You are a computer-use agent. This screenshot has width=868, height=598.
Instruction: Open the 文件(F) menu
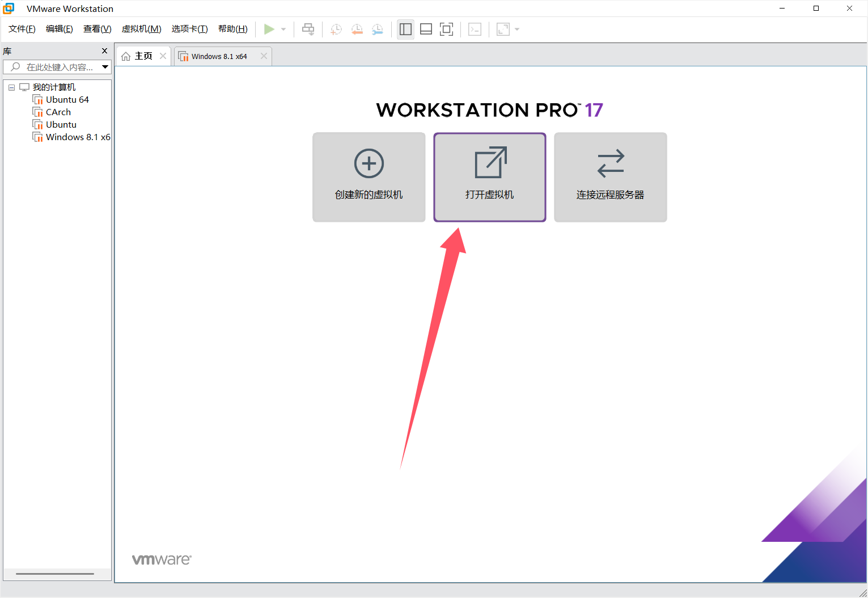(22, 29)
